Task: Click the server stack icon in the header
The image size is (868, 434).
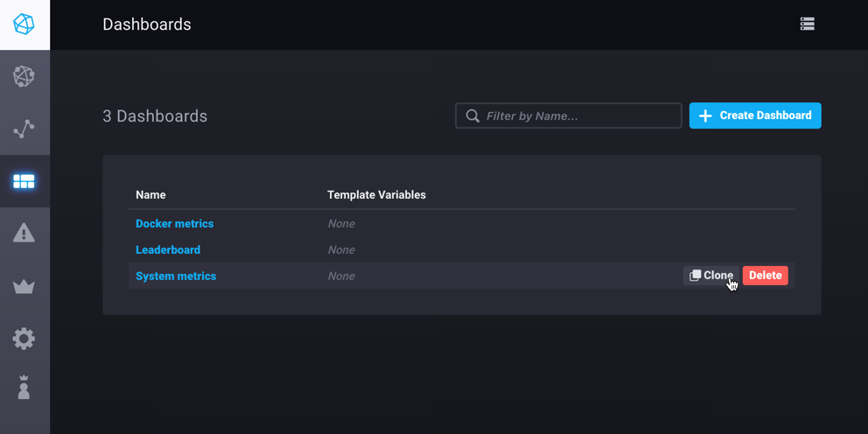Action: point(807,24)
